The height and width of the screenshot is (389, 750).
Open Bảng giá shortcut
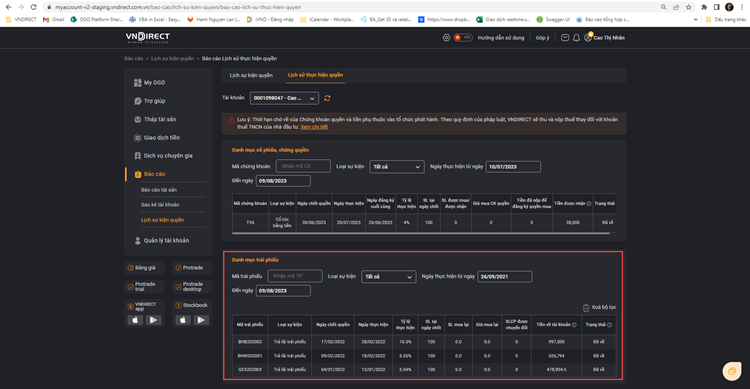[x=144, y=268]
